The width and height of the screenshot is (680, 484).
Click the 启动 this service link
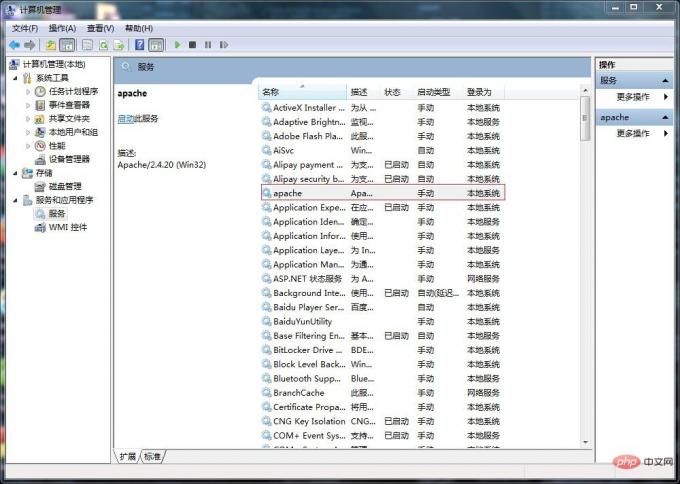click(125, 118)
